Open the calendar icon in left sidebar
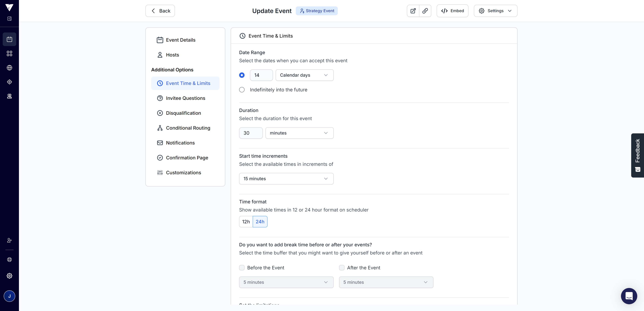The width and height of the screenshot is (644, 311). tap(9, 39)
